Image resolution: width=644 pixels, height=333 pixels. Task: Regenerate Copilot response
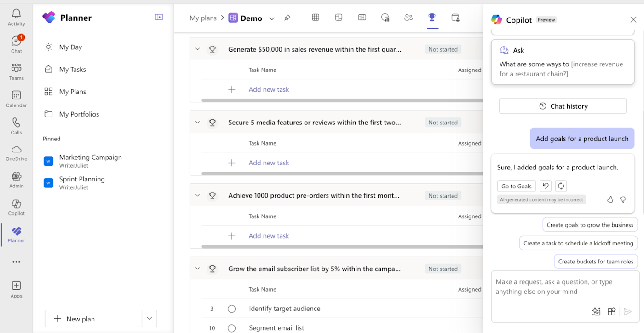click(561, 186)
